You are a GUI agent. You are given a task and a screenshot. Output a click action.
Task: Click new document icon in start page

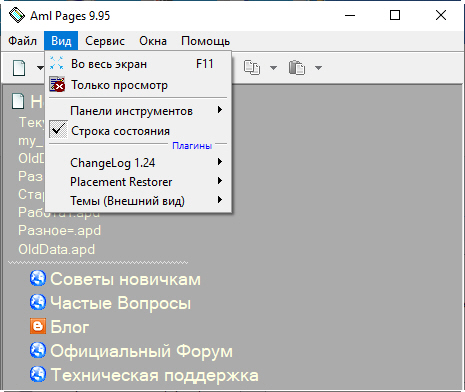click(x=18, y=101)
